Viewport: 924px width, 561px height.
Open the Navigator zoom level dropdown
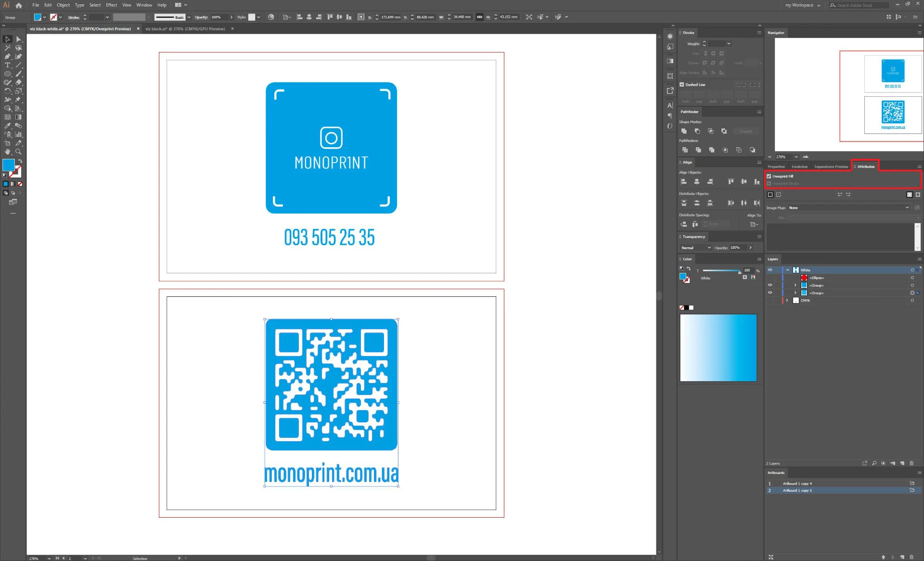[x=796, y=157]
